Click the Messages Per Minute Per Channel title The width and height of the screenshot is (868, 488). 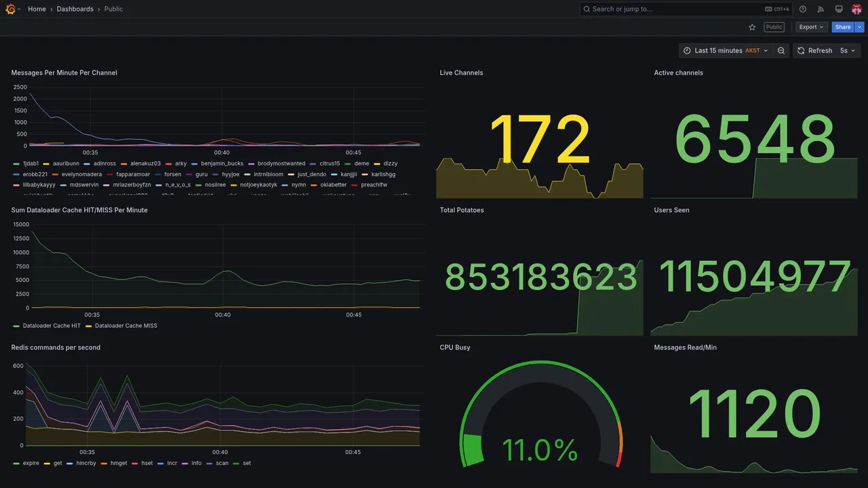pyautogui.click(x=64, y=73)
